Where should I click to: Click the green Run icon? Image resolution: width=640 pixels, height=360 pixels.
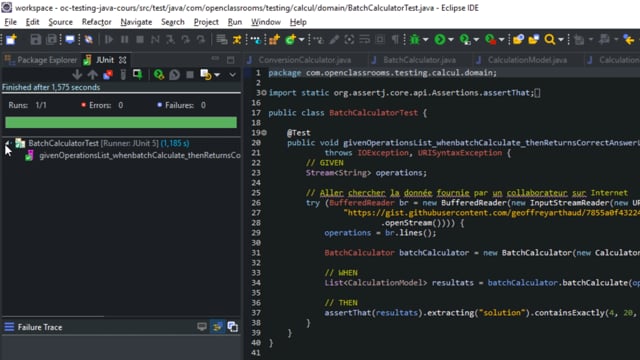[x=440, y=40]
